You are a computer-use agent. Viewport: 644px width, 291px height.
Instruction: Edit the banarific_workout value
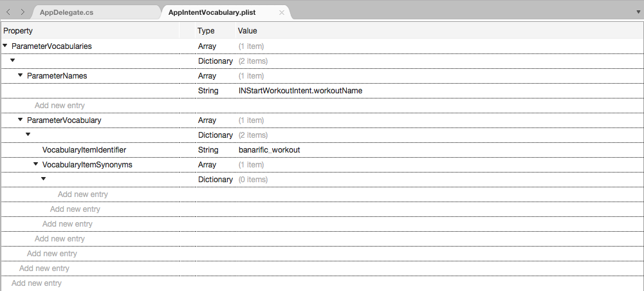coord(269,150)
